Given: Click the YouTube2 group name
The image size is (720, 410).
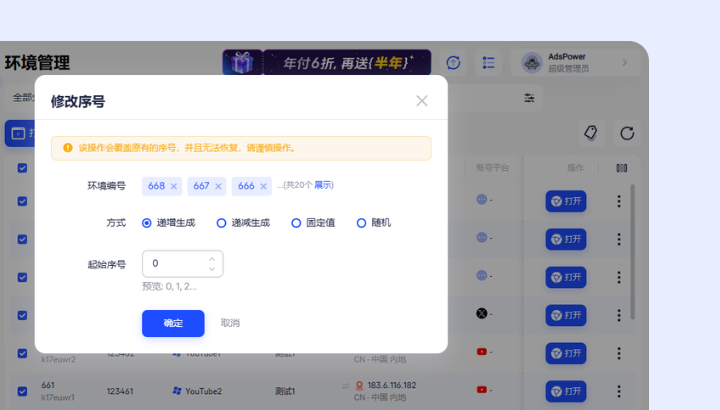Looking at the screenshot, I should [203, 391].
